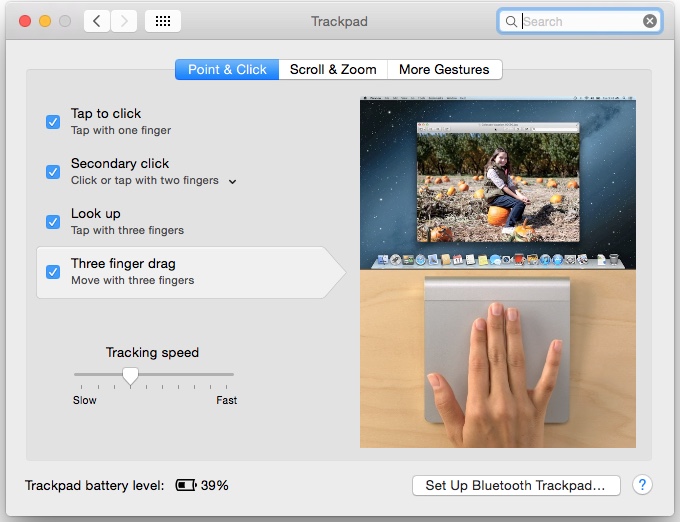Image resolution: width=680 pixels, height=522 pixels.
Task: Clear the search field with the X icon
Action: click(x=650, y=21)
